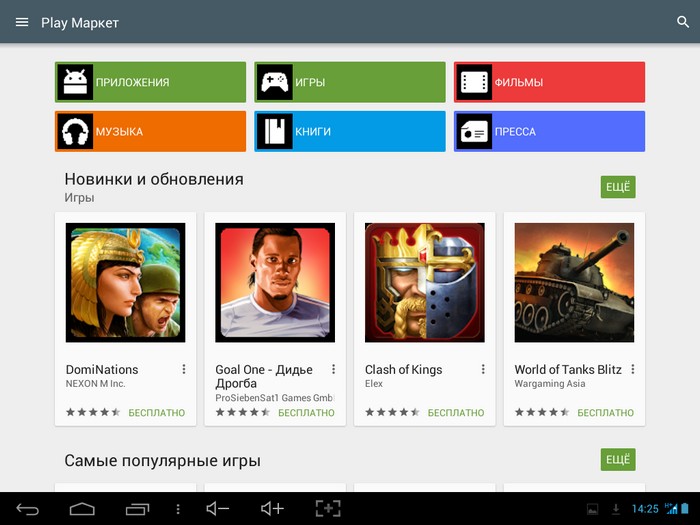Click developer name Wargaming Asia

coord(550,383)
